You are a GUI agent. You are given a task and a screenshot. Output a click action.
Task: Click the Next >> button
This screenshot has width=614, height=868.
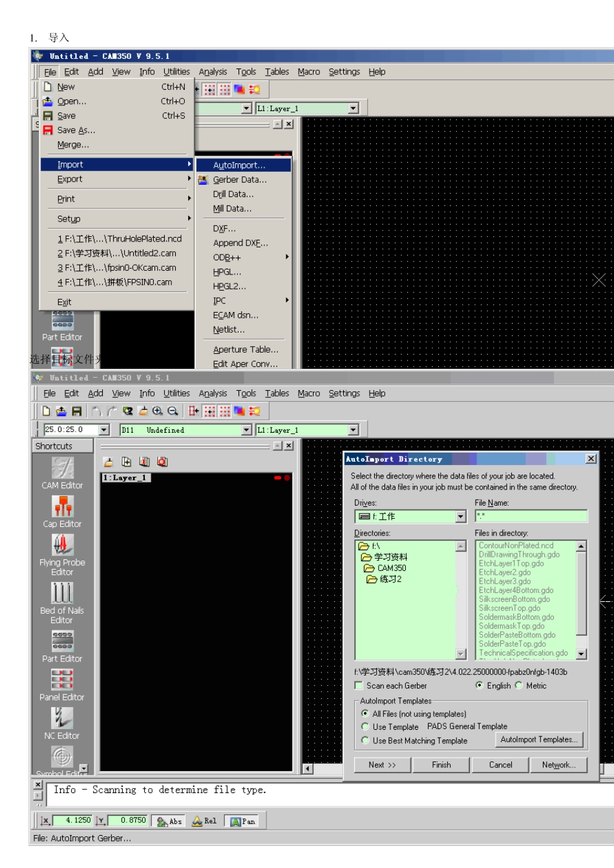pyautogui.click(x=382, y=765)
